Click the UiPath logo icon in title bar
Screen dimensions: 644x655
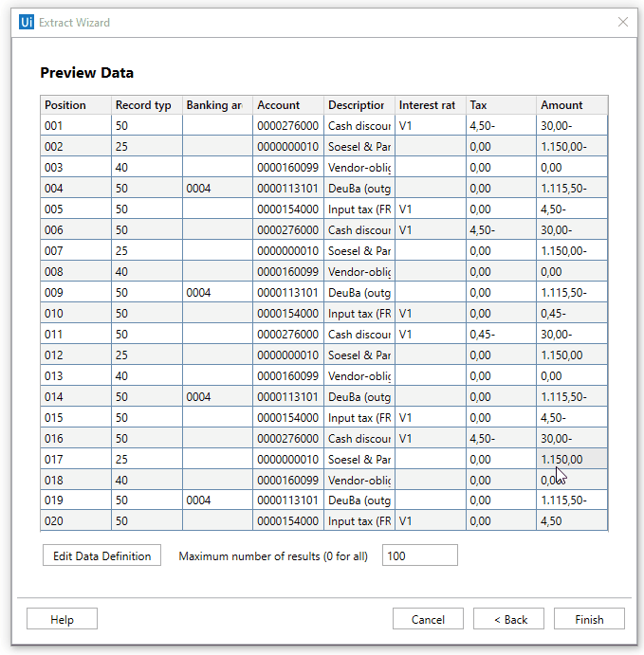[x=27, y=22]
